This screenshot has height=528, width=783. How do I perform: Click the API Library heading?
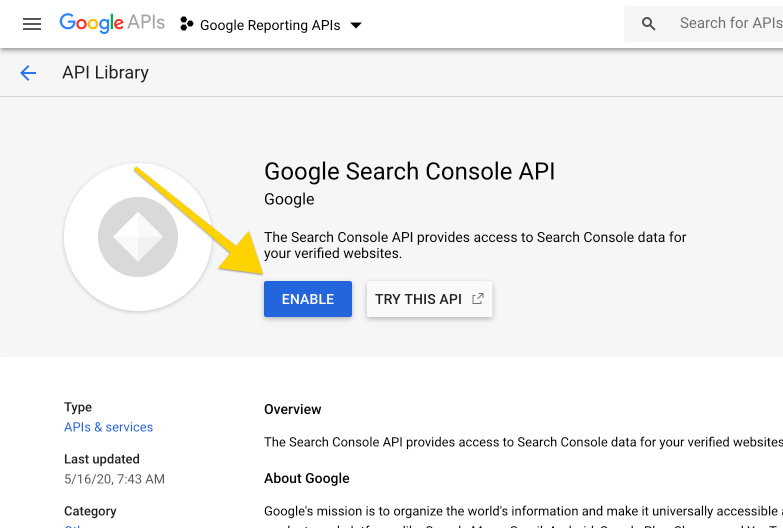[105, 73]
